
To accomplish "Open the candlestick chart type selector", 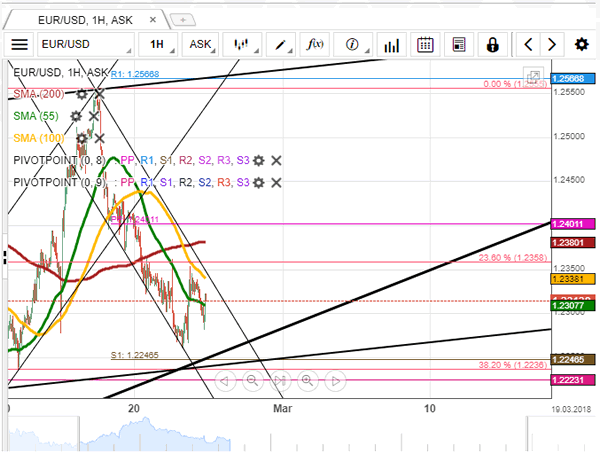I will (242, 44).
